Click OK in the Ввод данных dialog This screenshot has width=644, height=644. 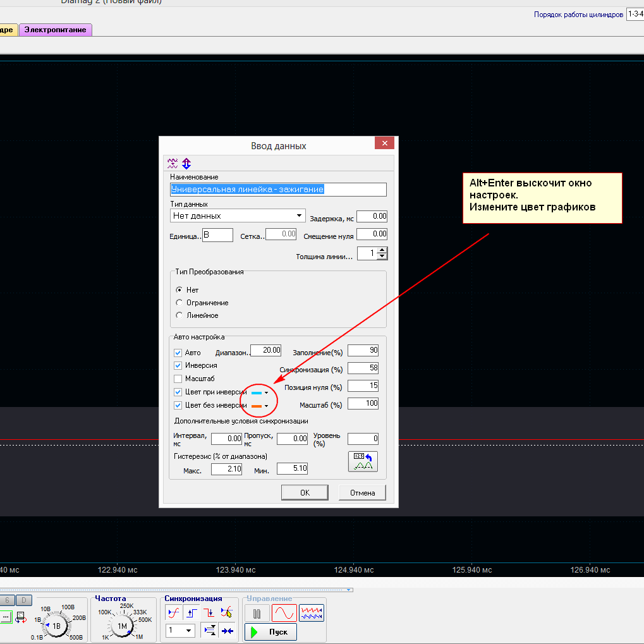(305, 492)
